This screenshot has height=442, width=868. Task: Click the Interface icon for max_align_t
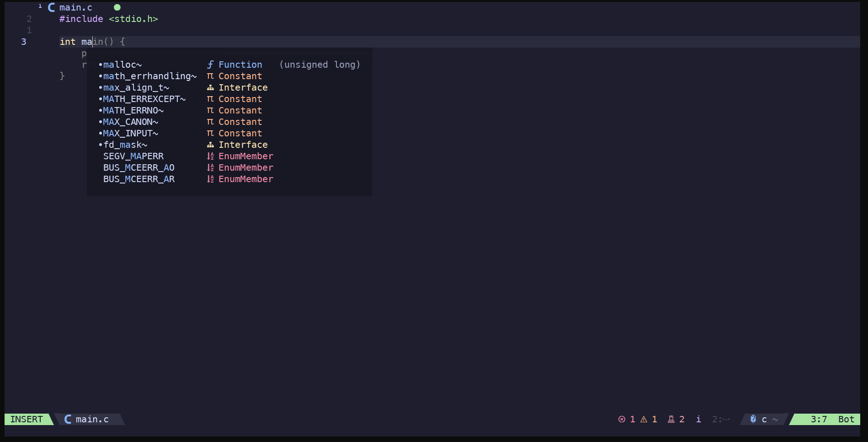210,87
